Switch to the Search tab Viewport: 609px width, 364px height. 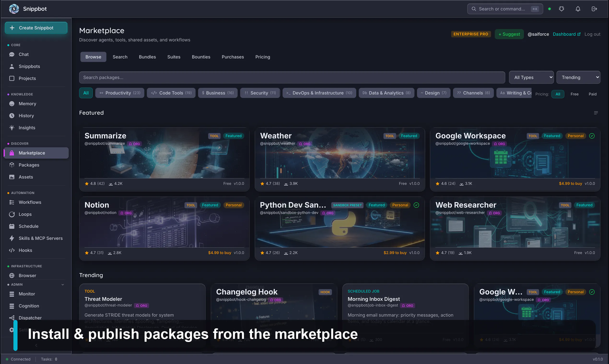120,57
